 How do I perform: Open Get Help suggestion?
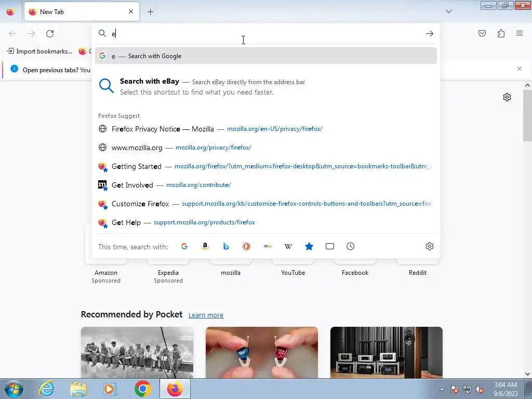click(266, 222)
